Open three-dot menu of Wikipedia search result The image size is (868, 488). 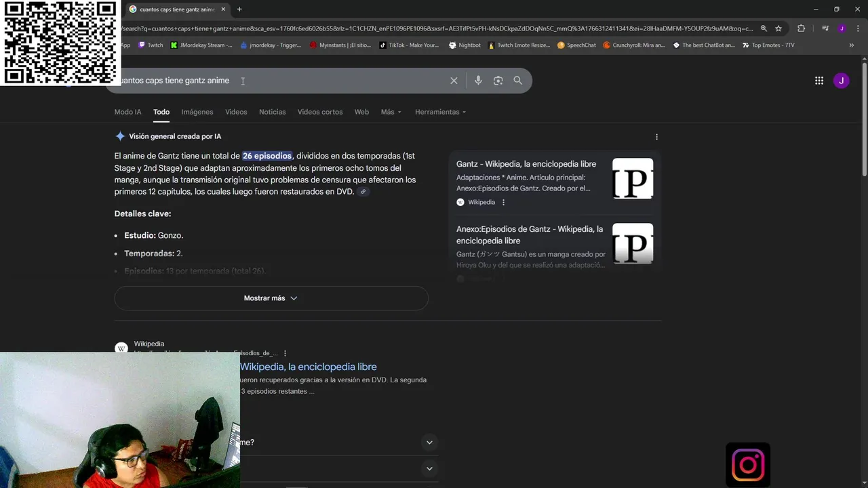285,353
